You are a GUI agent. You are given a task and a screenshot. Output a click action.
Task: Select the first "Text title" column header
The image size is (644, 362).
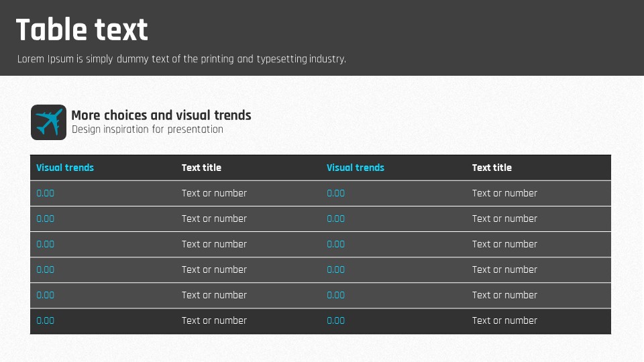tap(201, 168)
